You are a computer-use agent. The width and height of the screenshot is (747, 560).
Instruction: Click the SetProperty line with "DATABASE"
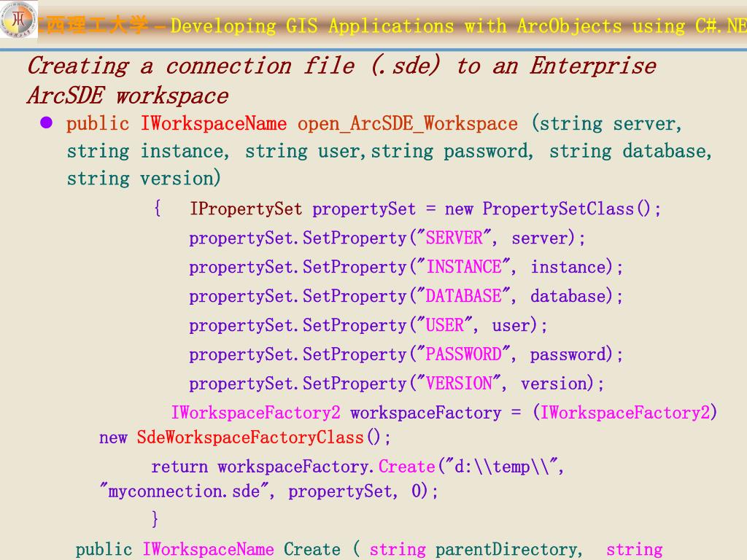[x=406, y=296]
